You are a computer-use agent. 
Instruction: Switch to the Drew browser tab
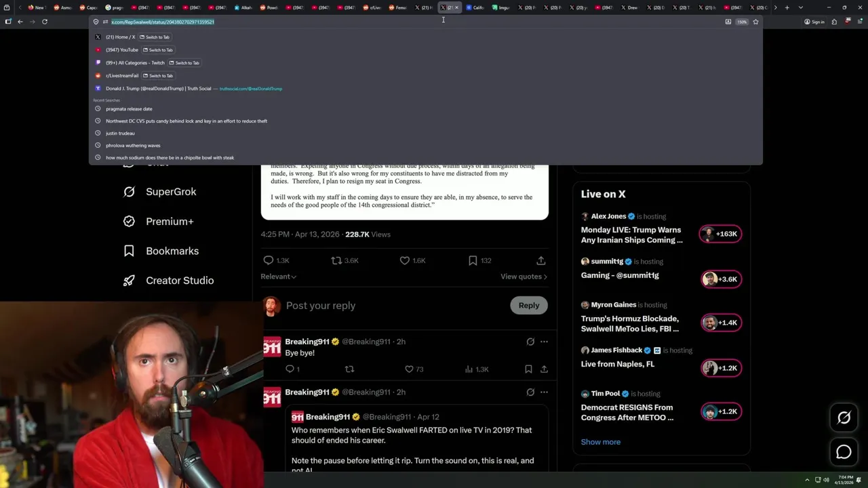point(629,7)
